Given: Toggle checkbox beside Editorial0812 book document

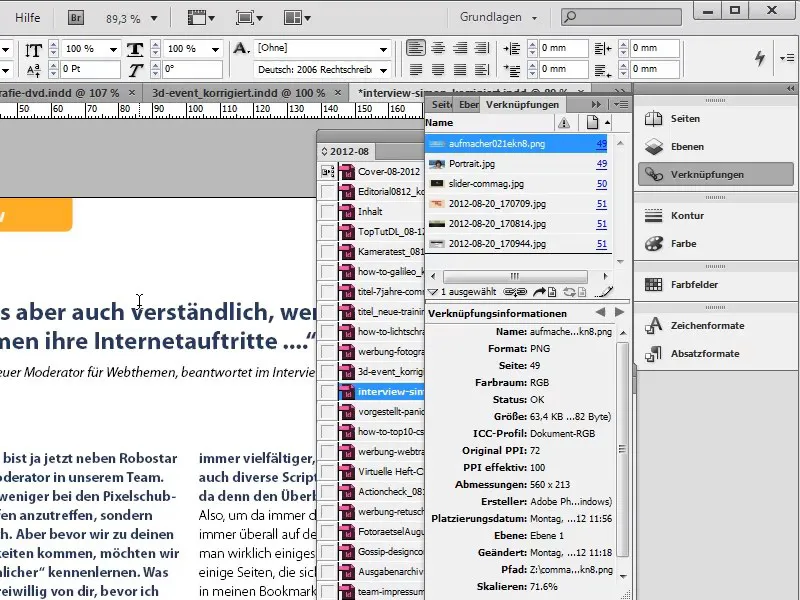Looking at the screenshot, I should click(327, 192).
